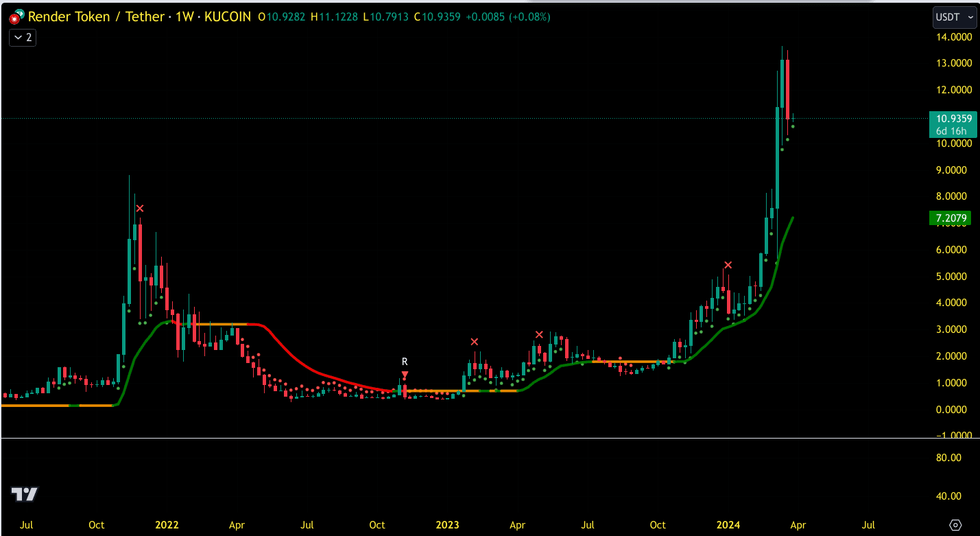
Task: Expand the collapsed indicators legend showing 2
Action: click(23, 38)
